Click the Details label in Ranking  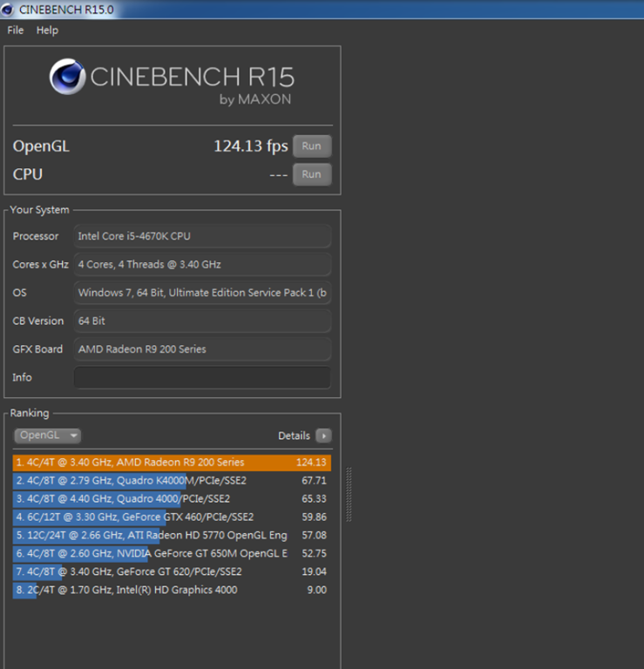coord(294,436)
